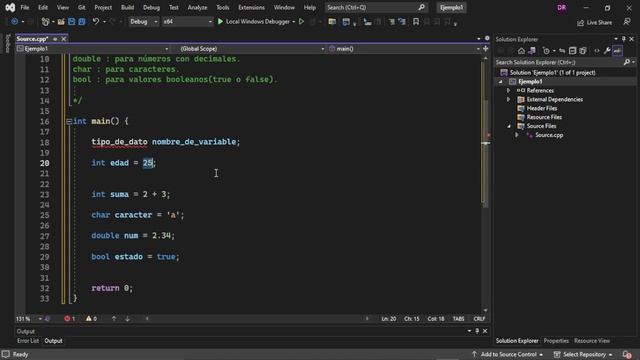This screenshot has width=640, height=360.
Task: Open the Debug menu
Action: 151,7
